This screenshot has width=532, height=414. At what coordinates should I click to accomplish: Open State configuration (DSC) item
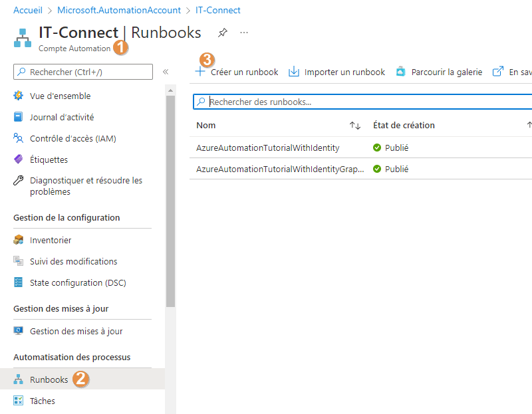(77, 282)
